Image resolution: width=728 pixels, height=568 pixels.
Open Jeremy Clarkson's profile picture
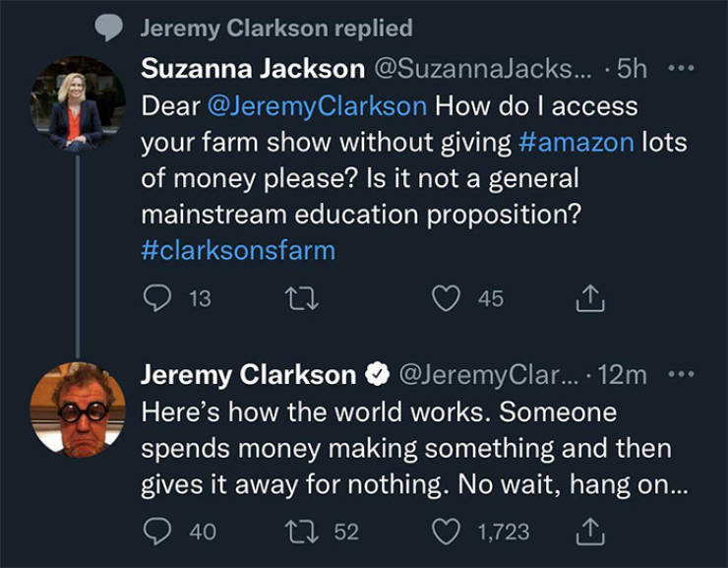[x=78, y=410]
